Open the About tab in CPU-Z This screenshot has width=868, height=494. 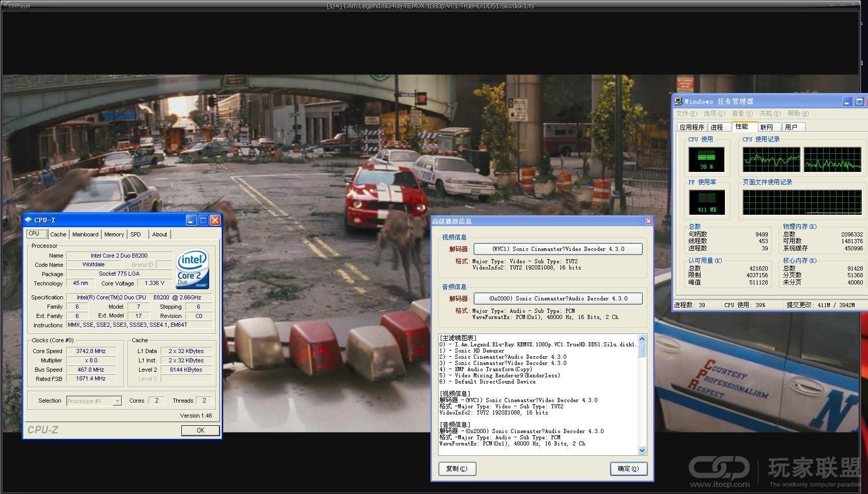pyautogui.click(x=160, y=234)
